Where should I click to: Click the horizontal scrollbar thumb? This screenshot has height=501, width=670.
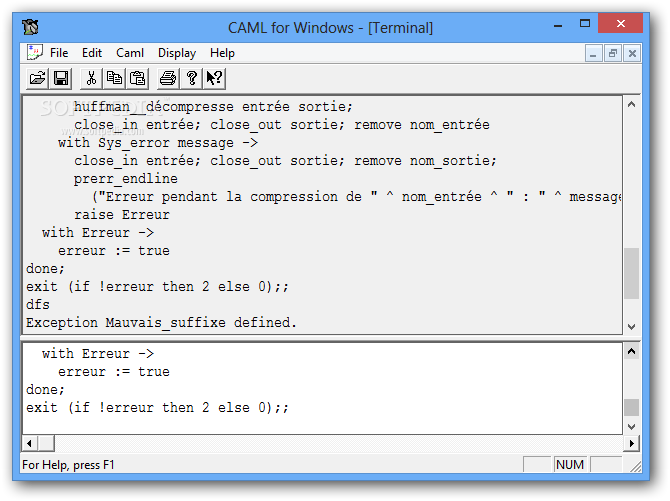(46, 443)
